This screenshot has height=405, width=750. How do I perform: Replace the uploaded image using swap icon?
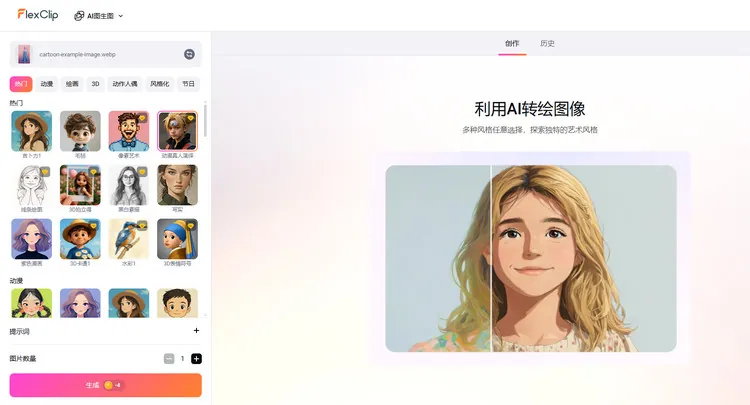pyautogui.click(x=189, y=54)
